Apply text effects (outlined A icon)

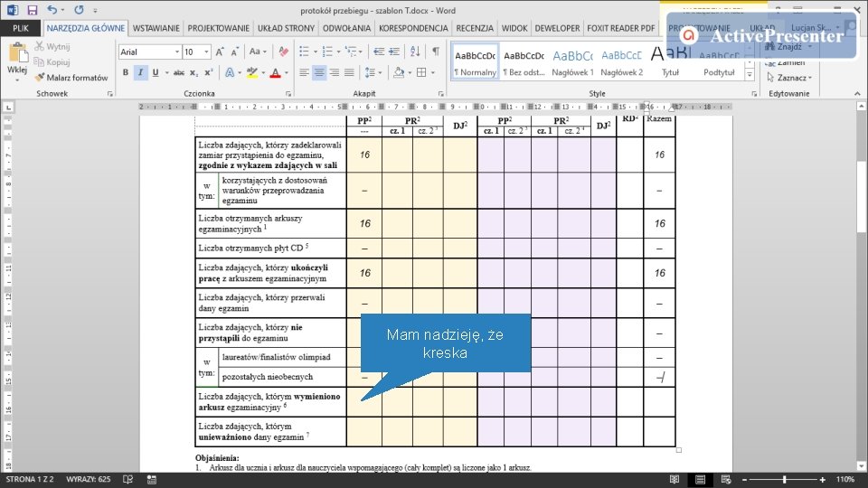click(x=230, y=72)
